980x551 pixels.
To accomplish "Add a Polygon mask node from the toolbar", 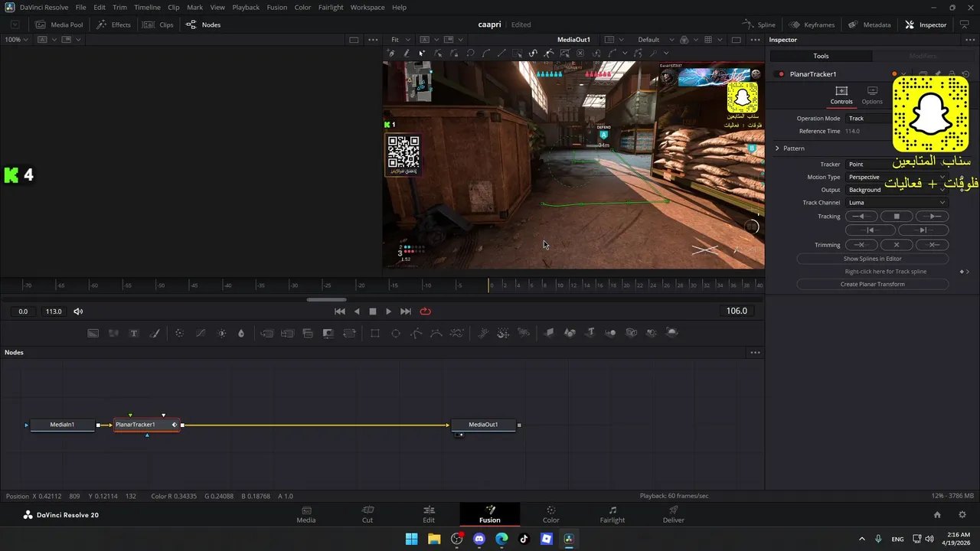I will (416, 333).
